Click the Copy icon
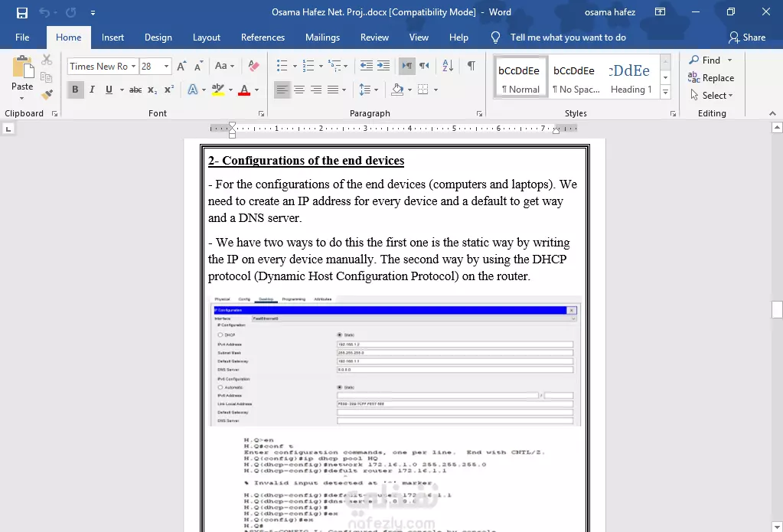Viewport: 783px width, 532px height. pos(47,77)
